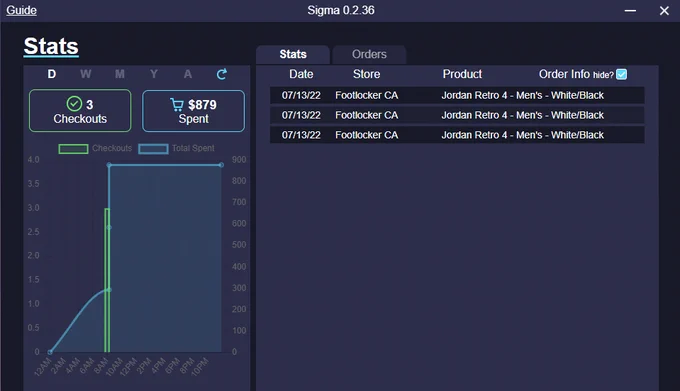Close the Sigma window
Screen dimensions: 680x391
pyautogui.click(x=664, y=10)
